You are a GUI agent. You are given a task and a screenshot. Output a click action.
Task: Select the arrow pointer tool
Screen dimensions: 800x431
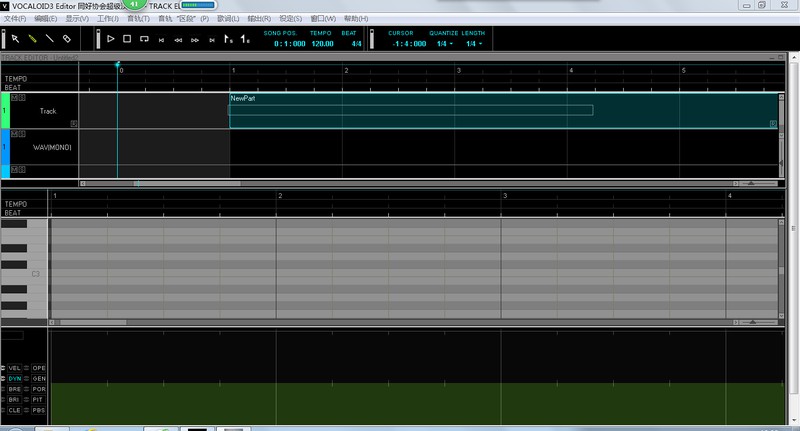[x=16, y=39]
